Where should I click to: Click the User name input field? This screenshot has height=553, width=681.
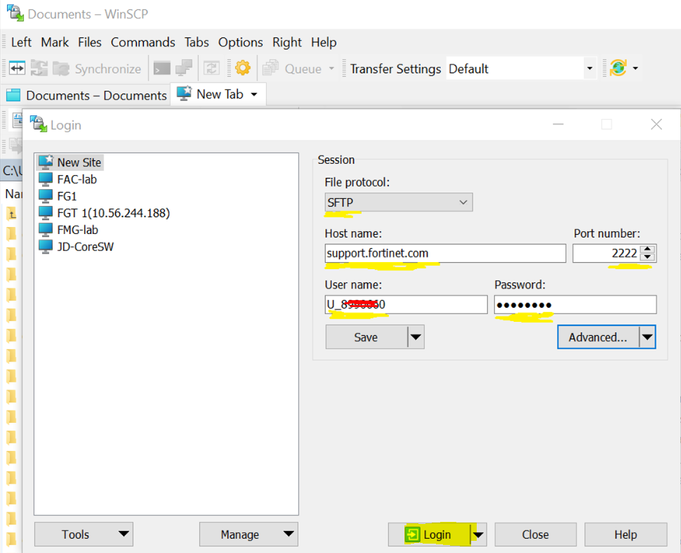[x=406, y=305]
